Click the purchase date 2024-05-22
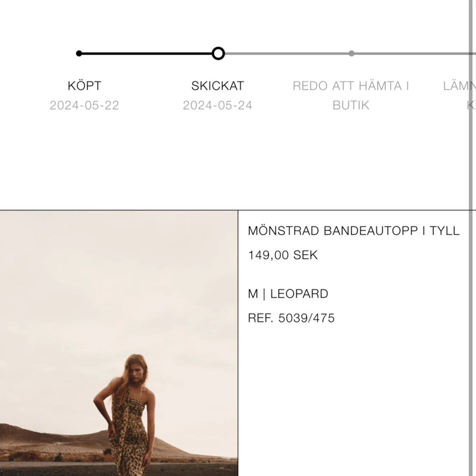 coord(84,105)
